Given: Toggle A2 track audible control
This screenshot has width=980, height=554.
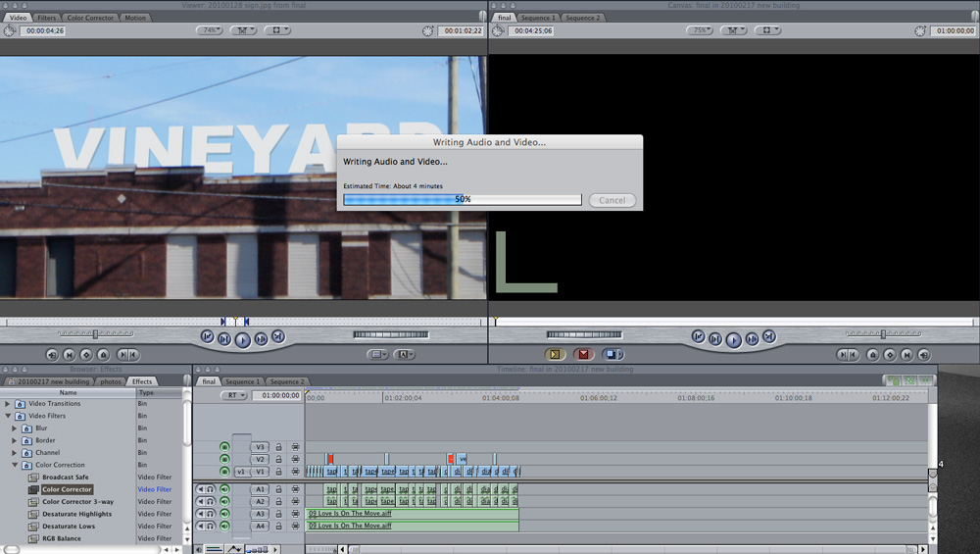Looking at the screenshot, I should pyautogui.click(x=224, y=501).
